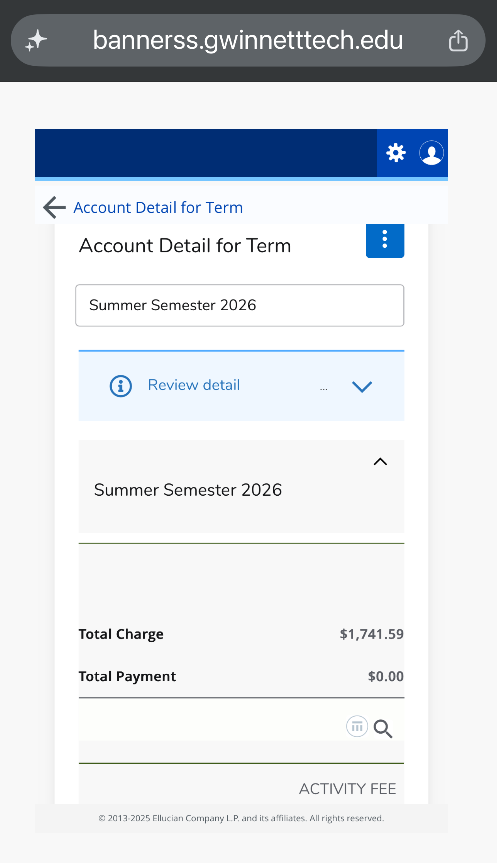Click the Total Charge amount $1,741.59
Image resolution: width=498 pixels, height=863 pixels.
[371, 634]
